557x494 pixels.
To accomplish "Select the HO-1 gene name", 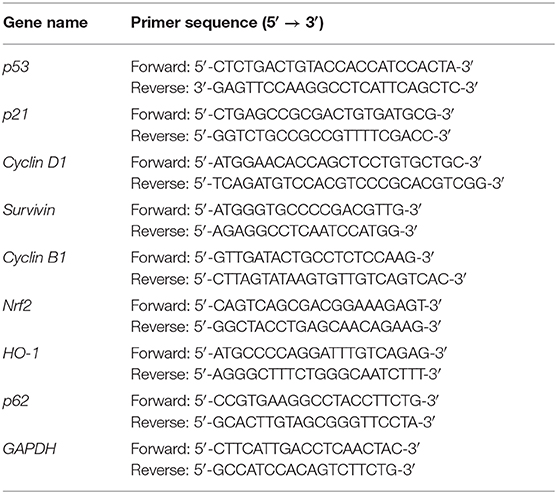I will (21, 353).
